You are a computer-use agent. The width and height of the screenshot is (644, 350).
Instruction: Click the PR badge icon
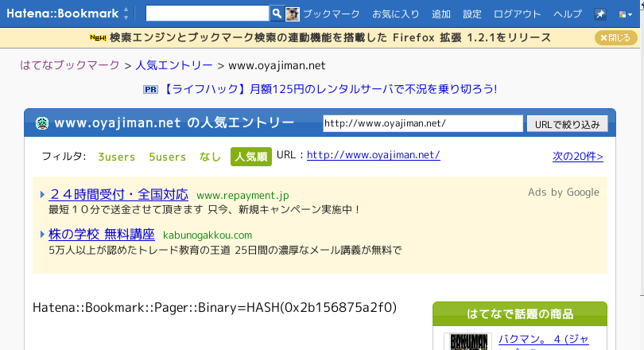click(150, 89)
